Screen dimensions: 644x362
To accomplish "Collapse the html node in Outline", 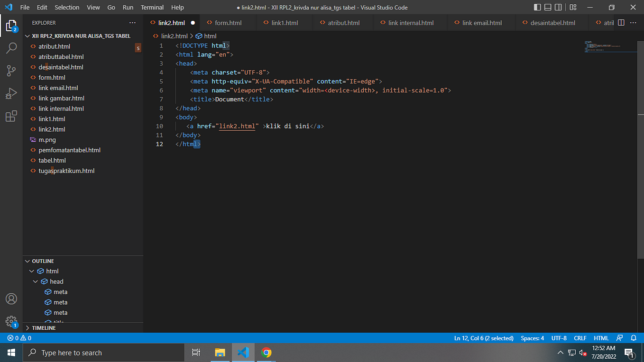I will coord(32,271).
